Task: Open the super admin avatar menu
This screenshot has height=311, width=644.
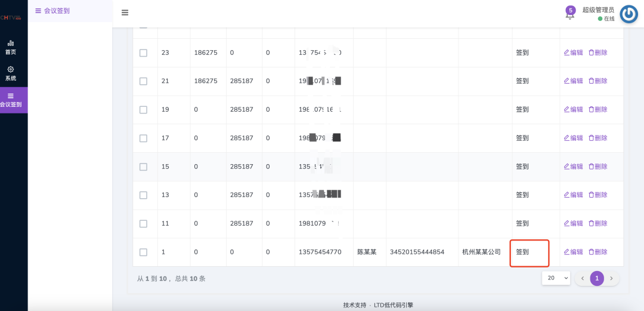Action: (x=628, y=14)
